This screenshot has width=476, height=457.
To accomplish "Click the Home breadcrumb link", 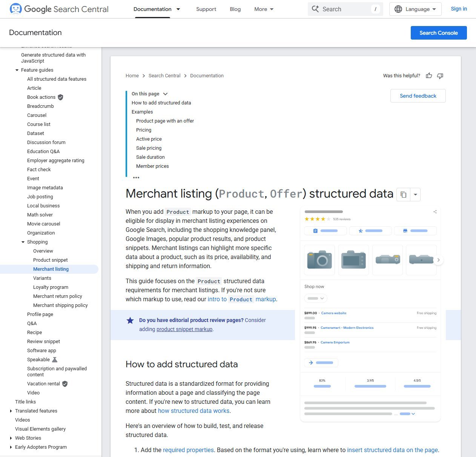I will click(x=132, y=76).
